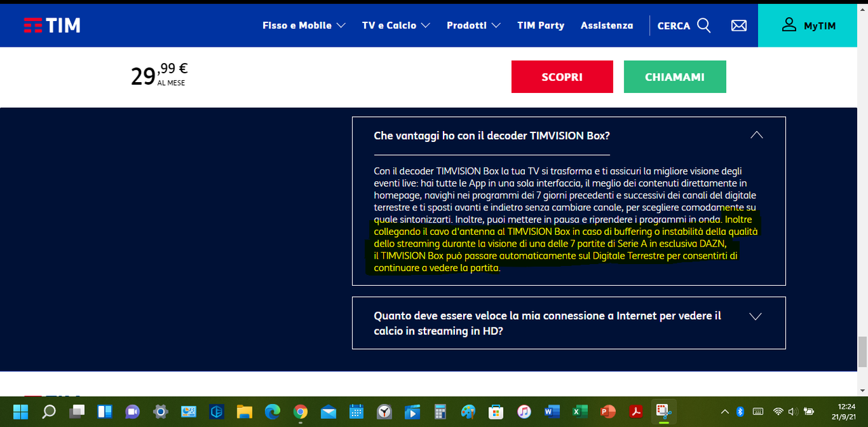Open Windows taskbar search
868x427 pixels.
tap(49, 411)
